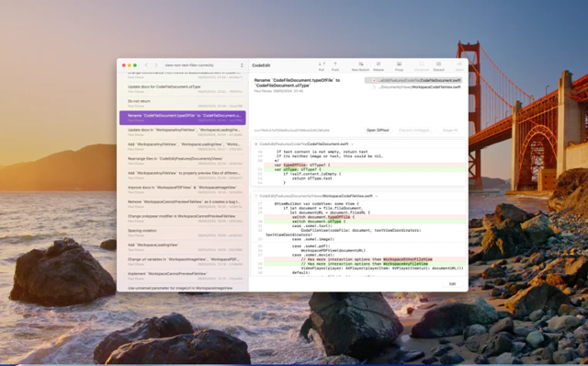Screen dimensions: 588x366
Task: Click the commit title in detail pane
Action: coord(297,83)
